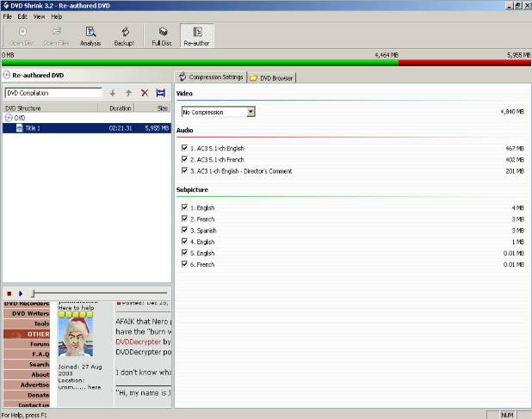Click the DVD Shrink title bar app icon
Viewport: 532px width, 419px height.
pos(5,5)
